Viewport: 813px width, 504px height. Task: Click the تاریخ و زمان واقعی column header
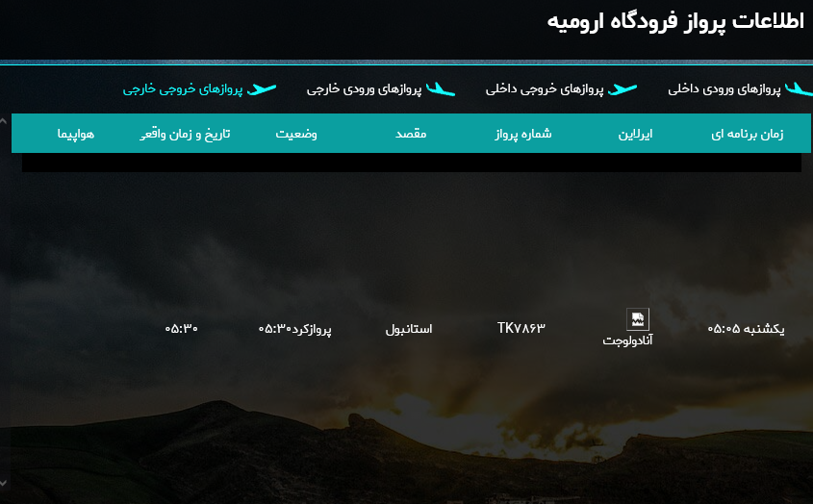185,134
